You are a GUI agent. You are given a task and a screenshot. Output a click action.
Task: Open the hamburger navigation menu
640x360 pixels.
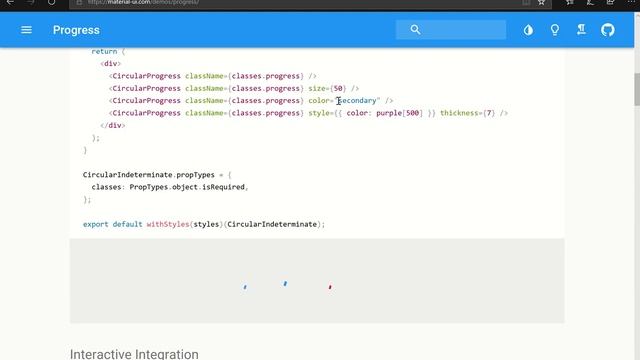tap(26, 30)
